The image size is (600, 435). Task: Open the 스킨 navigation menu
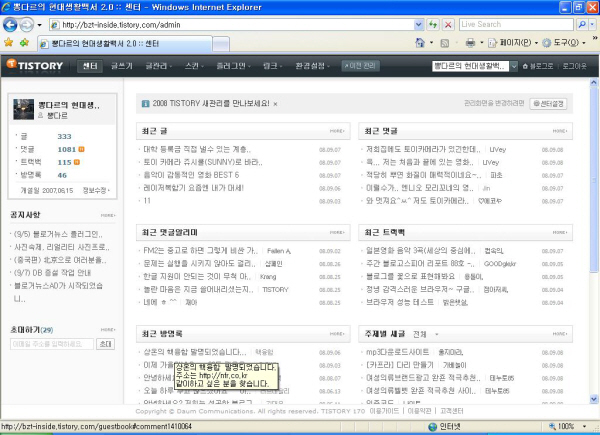point(194,66)
